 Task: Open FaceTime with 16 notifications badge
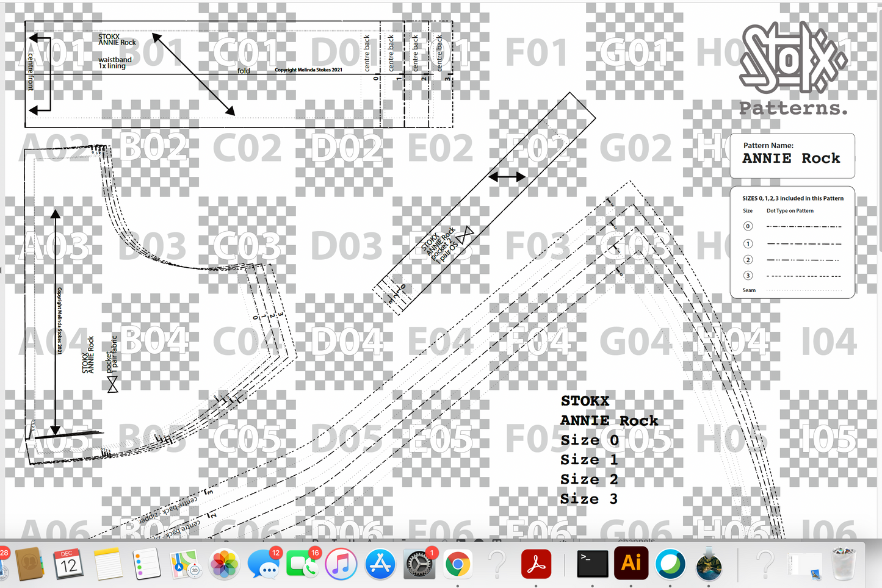pyautogui.click(x=302, y=564)
